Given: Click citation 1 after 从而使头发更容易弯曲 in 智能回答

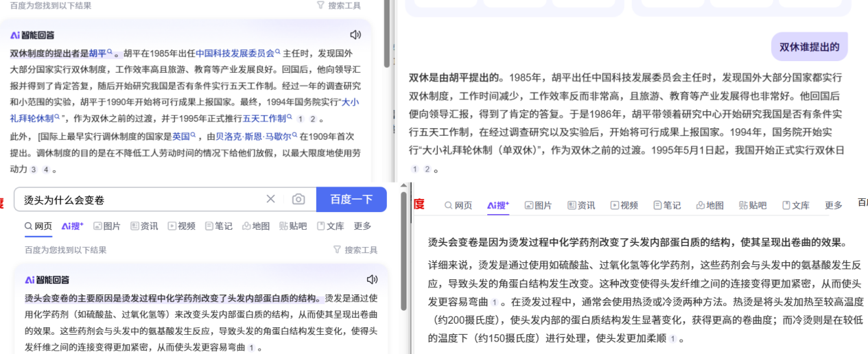Looking at the screenshot, I should (251, 349).
